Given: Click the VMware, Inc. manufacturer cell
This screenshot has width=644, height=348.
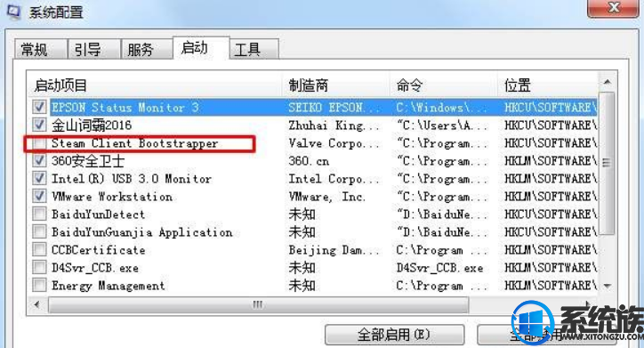Looking at the screenshot, I should pos(326,197).
